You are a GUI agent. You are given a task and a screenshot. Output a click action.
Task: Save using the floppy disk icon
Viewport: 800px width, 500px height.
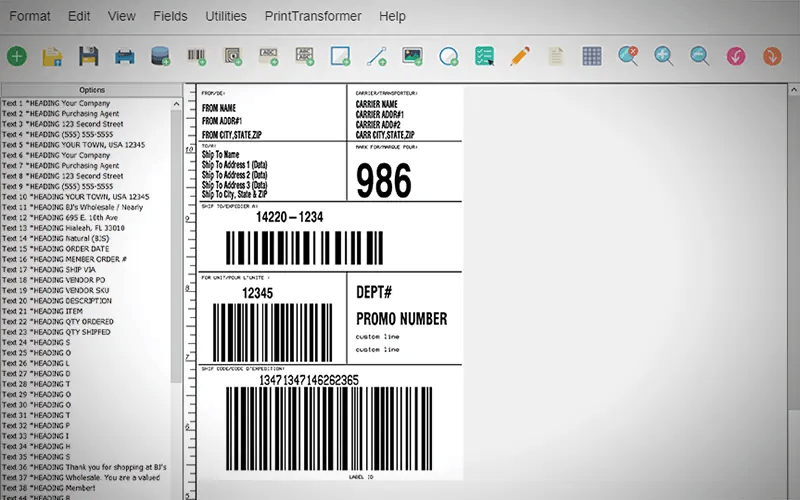tap(88, 56)
